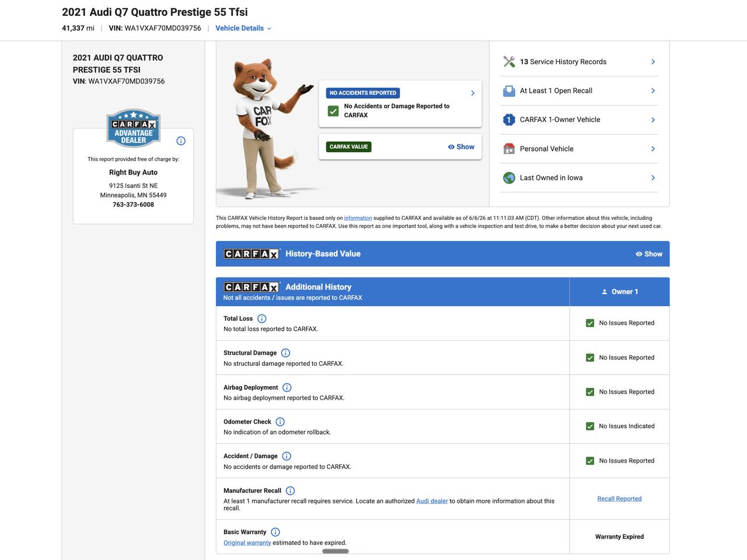The height and width of the screenshot is (560, 747).
Task: Open the Original warranty link
Action: 247,542
